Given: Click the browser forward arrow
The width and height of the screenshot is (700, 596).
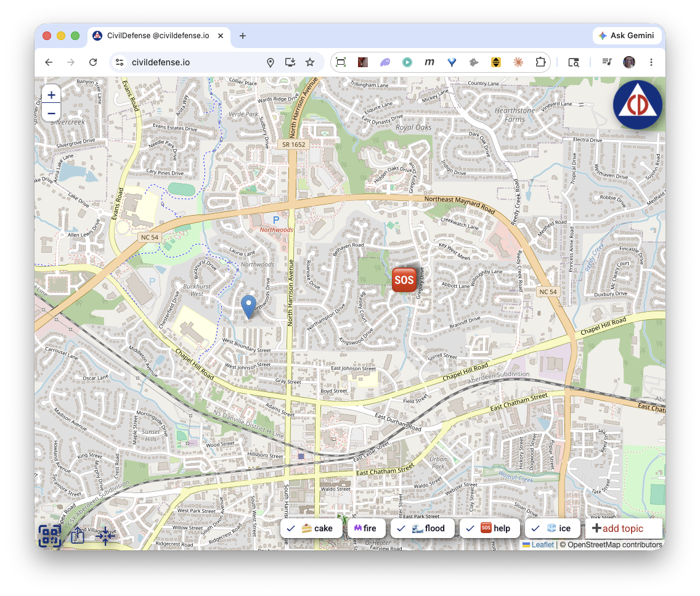Looking at the screenshot, I should (x=70, y=62).
